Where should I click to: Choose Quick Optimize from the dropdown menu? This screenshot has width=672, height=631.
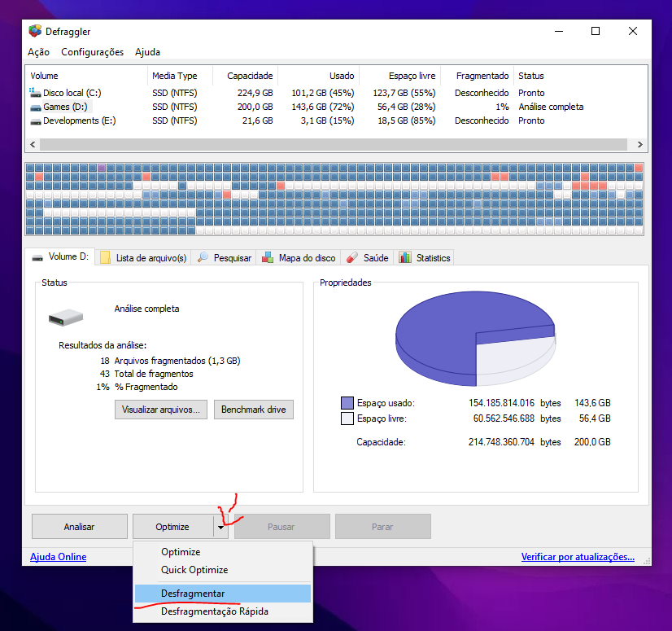(223, 570)
